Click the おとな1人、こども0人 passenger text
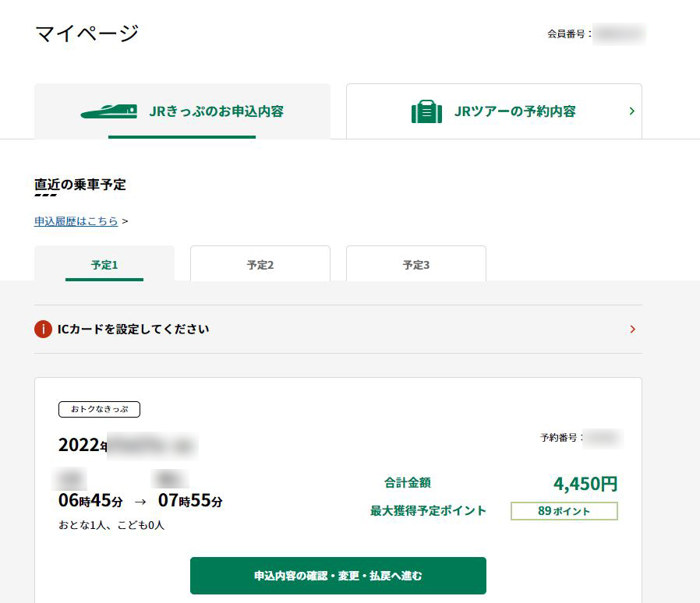This screenshot has width=700, height=603. point(111,525)
